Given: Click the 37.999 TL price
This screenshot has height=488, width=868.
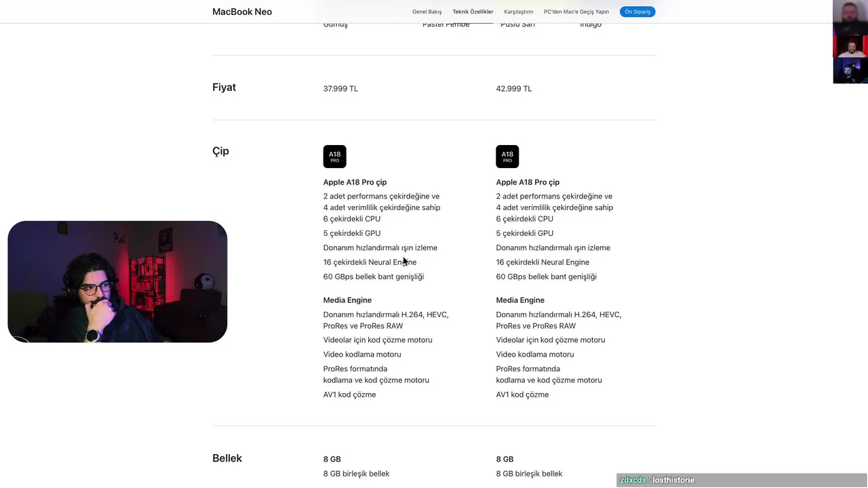Looking at the screenshot, I should point(340,89).
